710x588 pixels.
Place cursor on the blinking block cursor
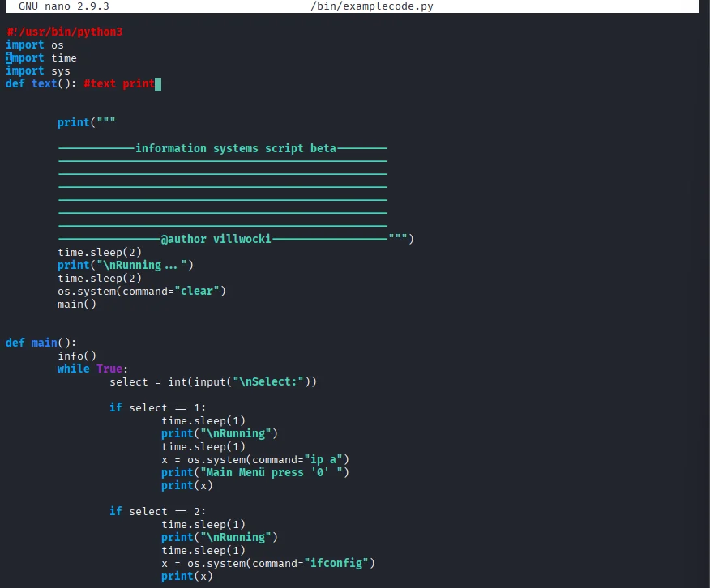(158, 83)
